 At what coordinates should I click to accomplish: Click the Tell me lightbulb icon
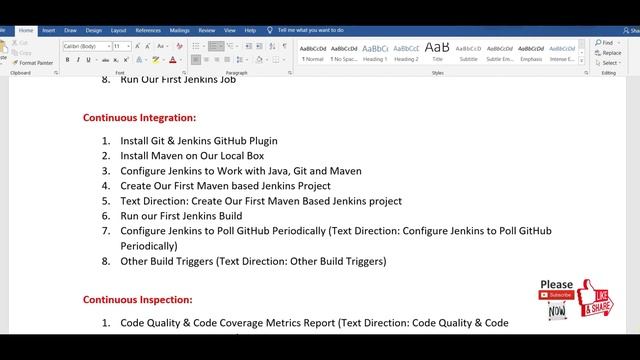(270, 30)
